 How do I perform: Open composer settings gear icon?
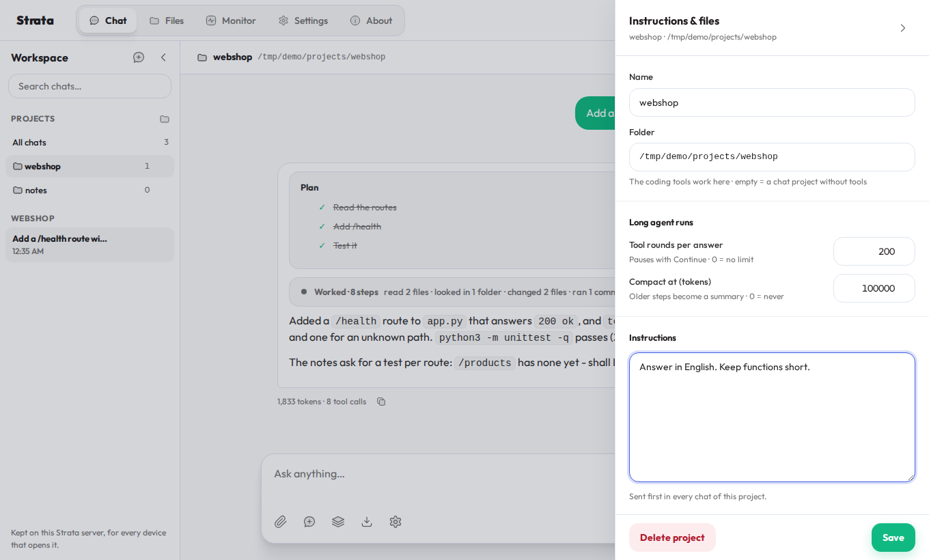[x=396, y=522]
